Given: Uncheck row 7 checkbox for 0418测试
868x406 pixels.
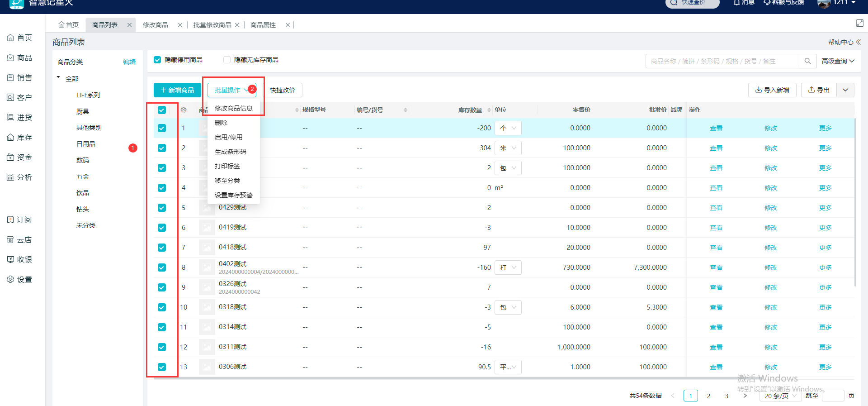Looking at the screenshot, I should click(162, 248).
